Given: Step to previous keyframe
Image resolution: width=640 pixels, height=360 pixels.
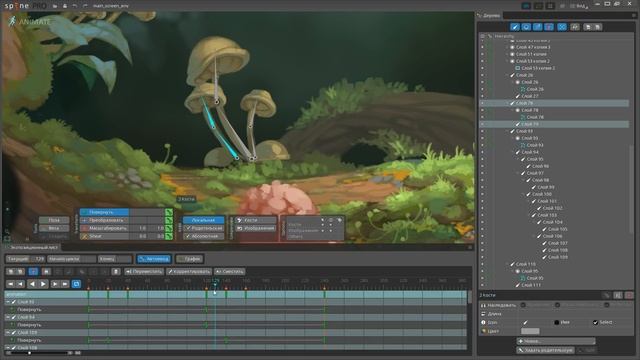Looking at the screenshot, I should [20, 284].
